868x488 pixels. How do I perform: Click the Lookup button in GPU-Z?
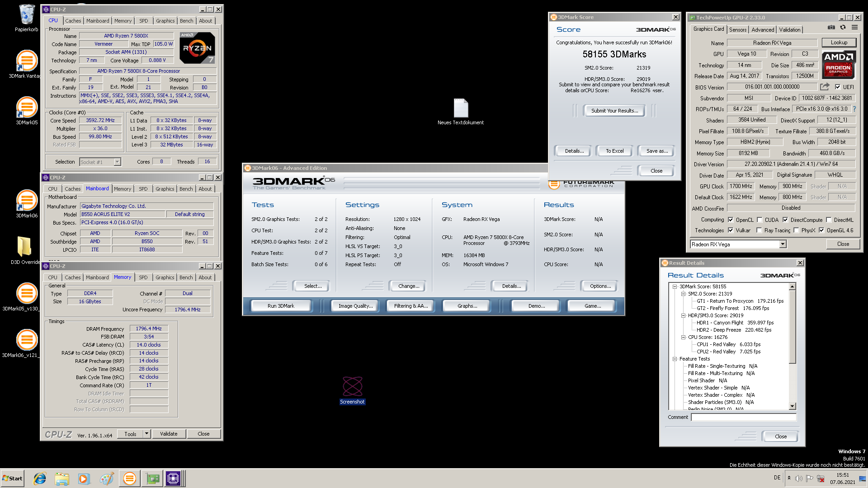click(x=839, y=42)
